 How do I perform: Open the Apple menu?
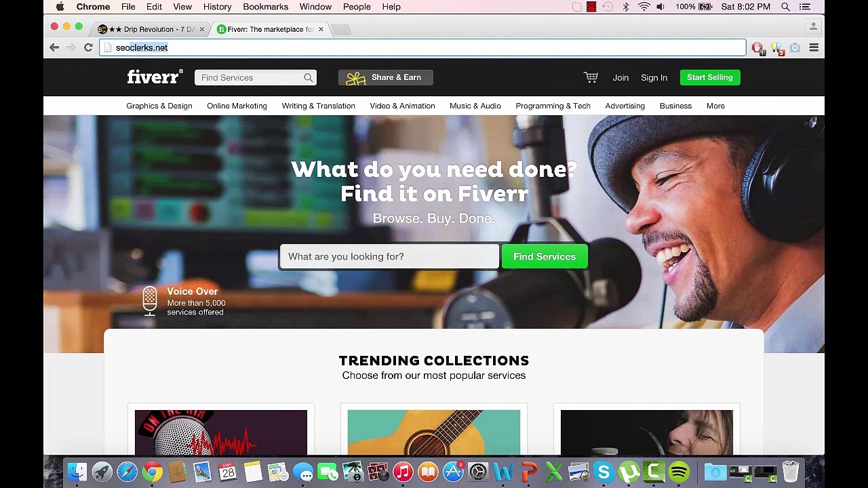[x=60, y=7]
